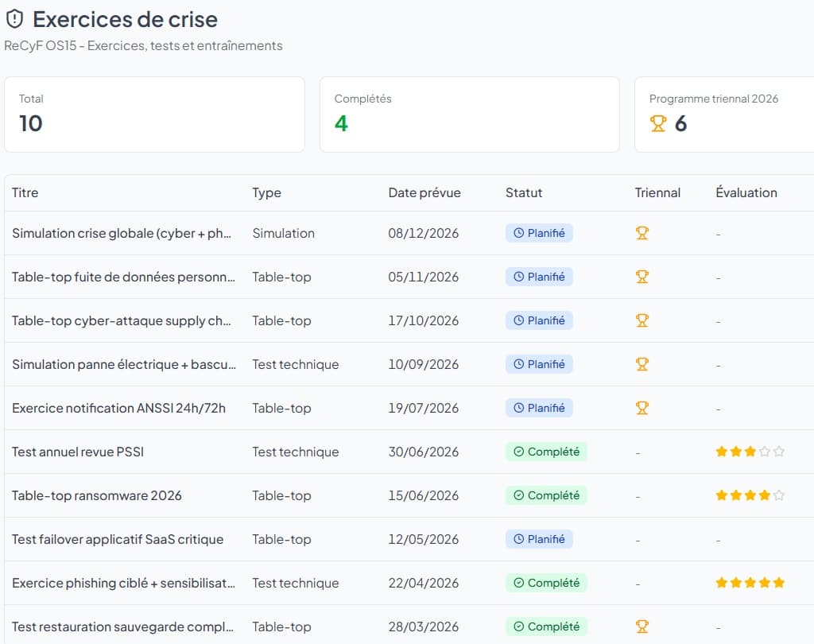The height and width of the screenshot is (644, 814).
Task: Click the four-star rating for Table-top ransomware 2026
Action: pyautogui.click(x=750, y=495)
